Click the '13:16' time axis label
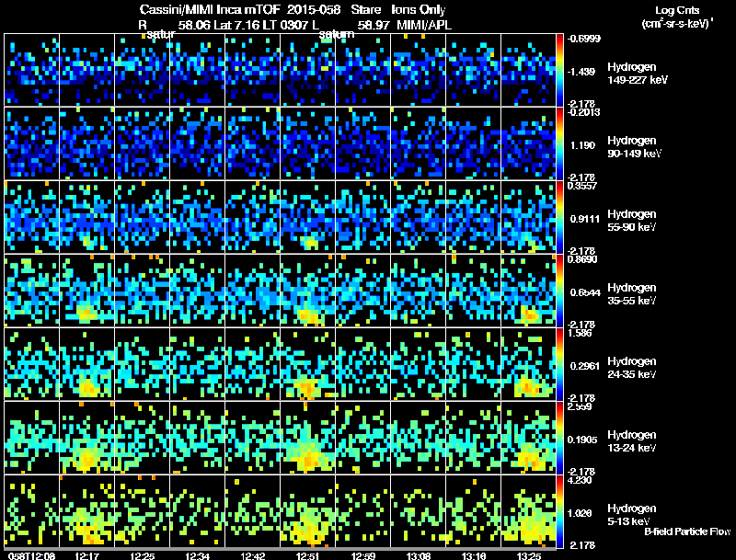This screenshot has width=736, height=560. pyautogui.click(x=474, y=556)
